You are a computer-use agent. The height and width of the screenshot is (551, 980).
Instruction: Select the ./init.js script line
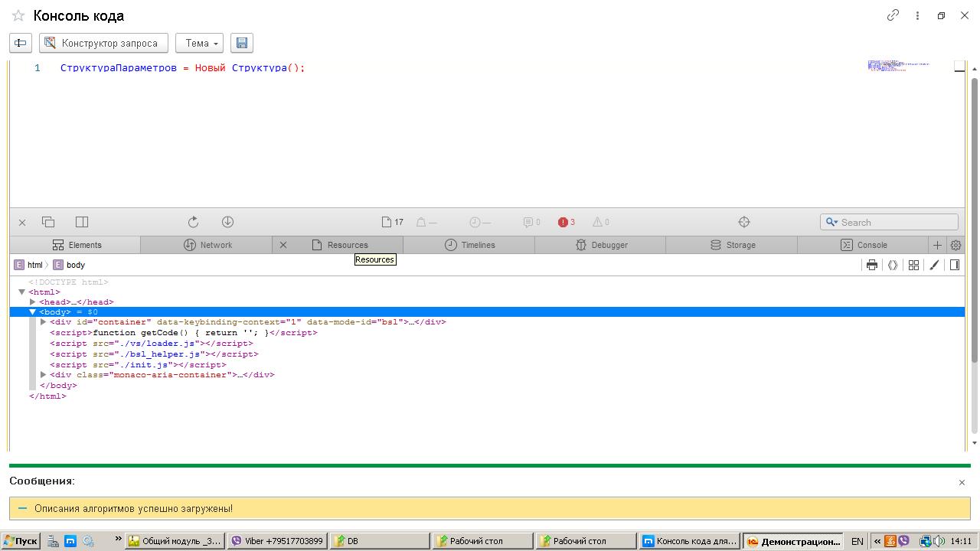(138, 365)
